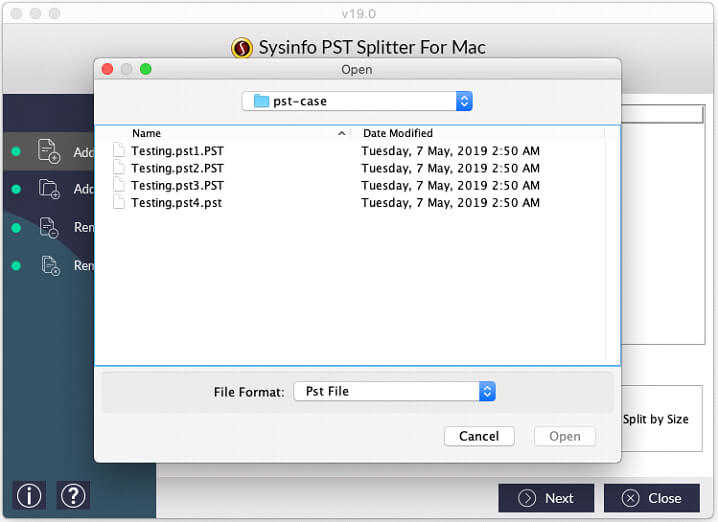Click the Add Folder sidebar icon
The image size is (718, 522).
point(49,189)
